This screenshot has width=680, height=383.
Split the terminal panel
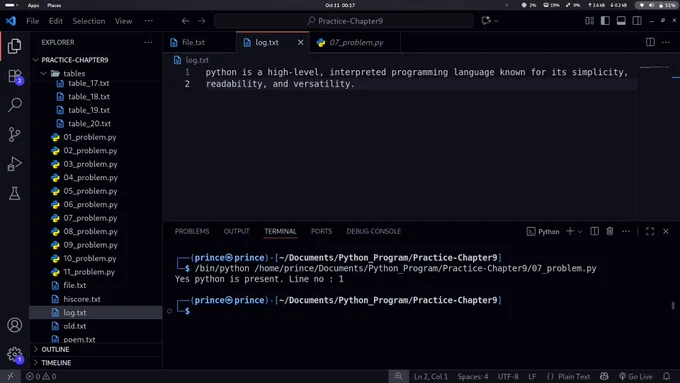595,231
